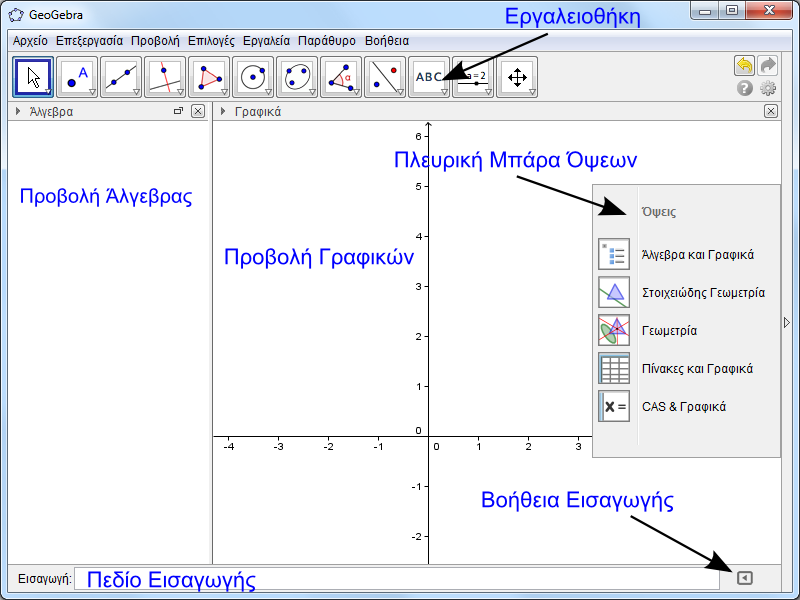Select the a=2 Slider tool
800x600 pixels.
click(473, 78)
